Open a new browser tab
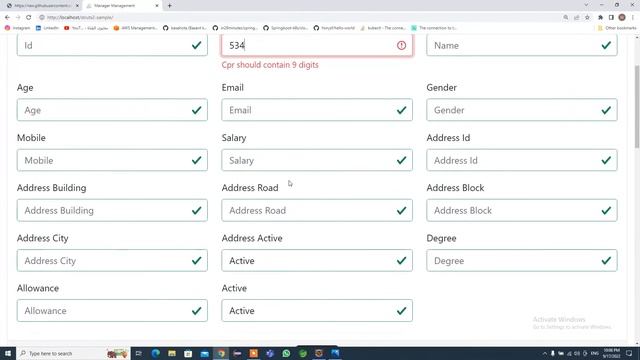The width and height of the screenshot is (640, 360). tap(169, 6)
